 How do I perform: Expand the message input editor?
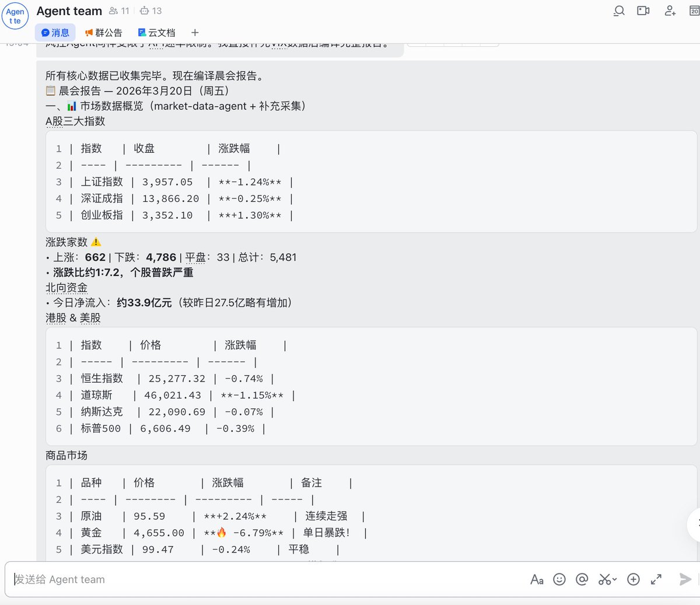pos(656,579)
